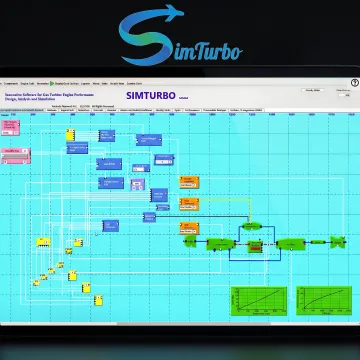Select the blue block right of purple block
The height and width of the screenshot is (360, 360).
pos(159,195)
